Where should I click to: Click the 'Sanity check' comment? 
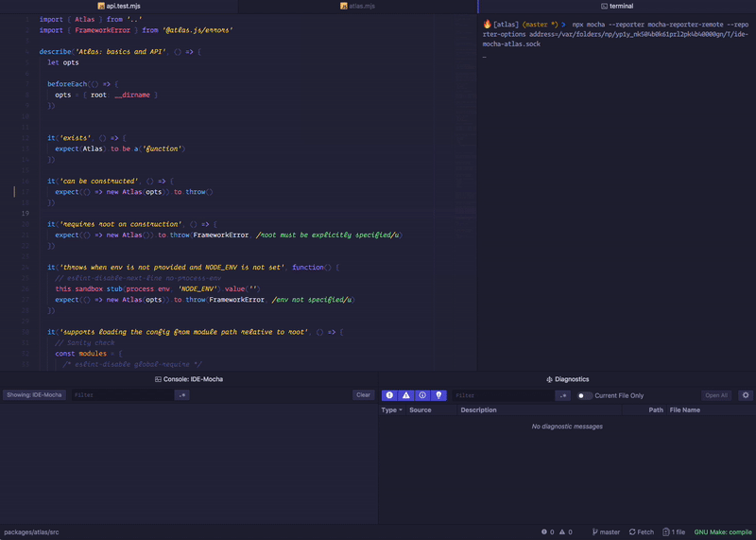85,343
